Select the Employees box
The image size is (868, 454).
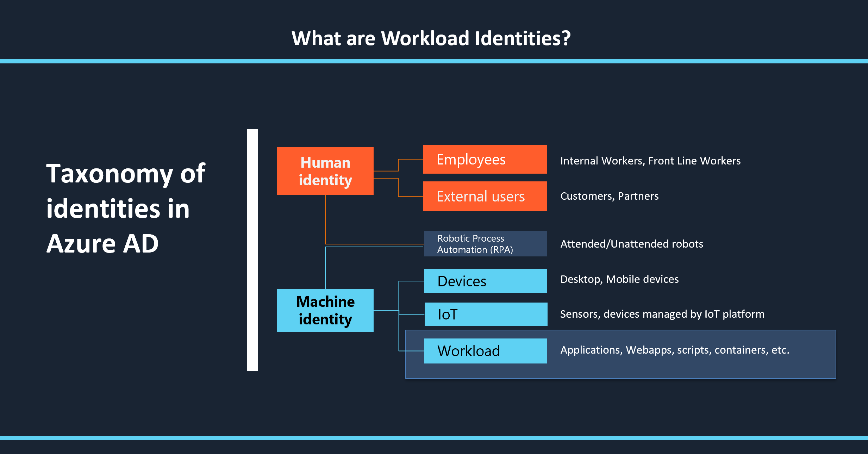pos(485,160)
